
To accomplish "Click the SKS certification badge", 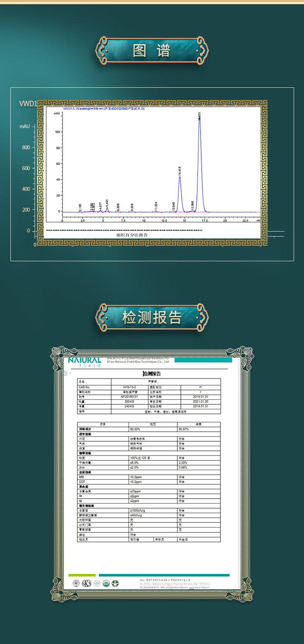I will coord(87,583).
